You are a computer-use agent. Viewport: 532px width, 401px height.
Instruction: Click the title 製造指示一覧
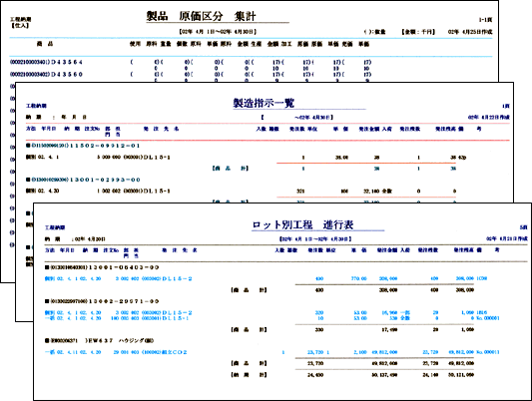pyautogui.click(x=264, y=103)
